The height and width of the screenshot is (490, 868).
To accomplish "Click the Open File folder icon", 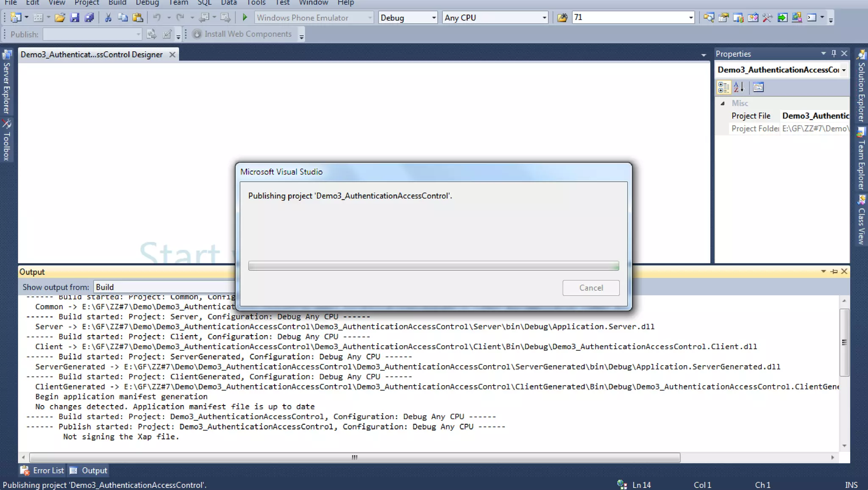I will [x=60, y=18].
